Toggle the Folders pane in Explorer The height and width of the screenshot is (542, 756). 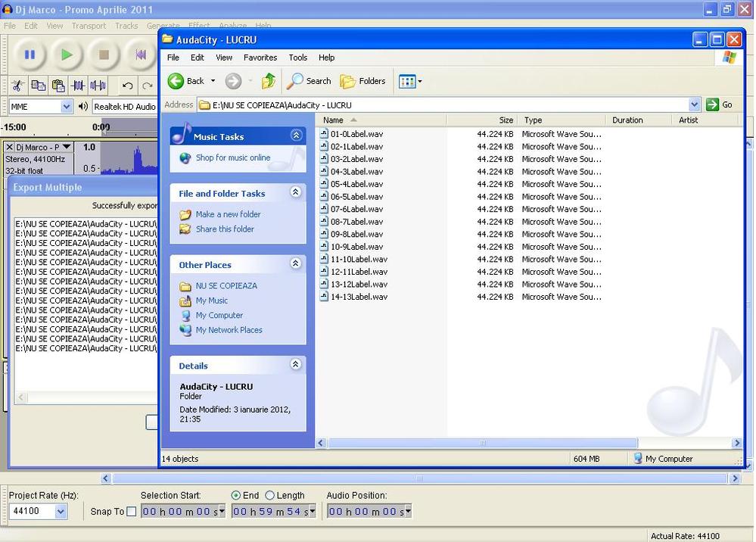click(362, 81)
